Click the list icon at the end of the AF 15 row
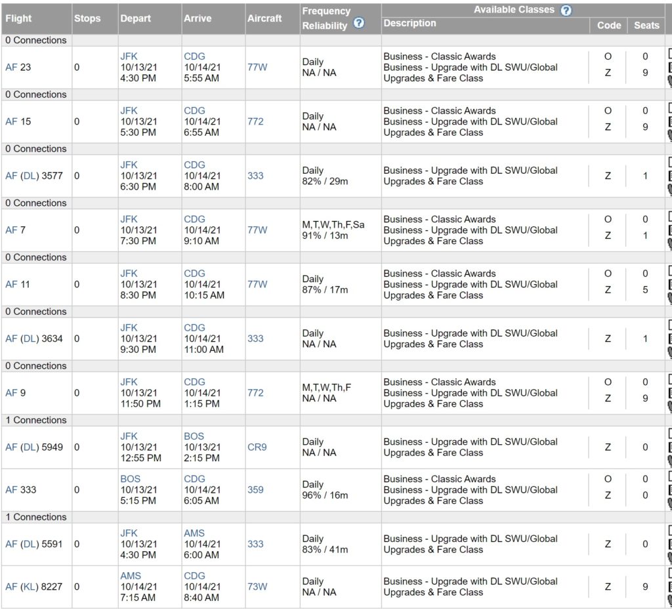Viewport: 672px width, 616px height. [669, 121]
